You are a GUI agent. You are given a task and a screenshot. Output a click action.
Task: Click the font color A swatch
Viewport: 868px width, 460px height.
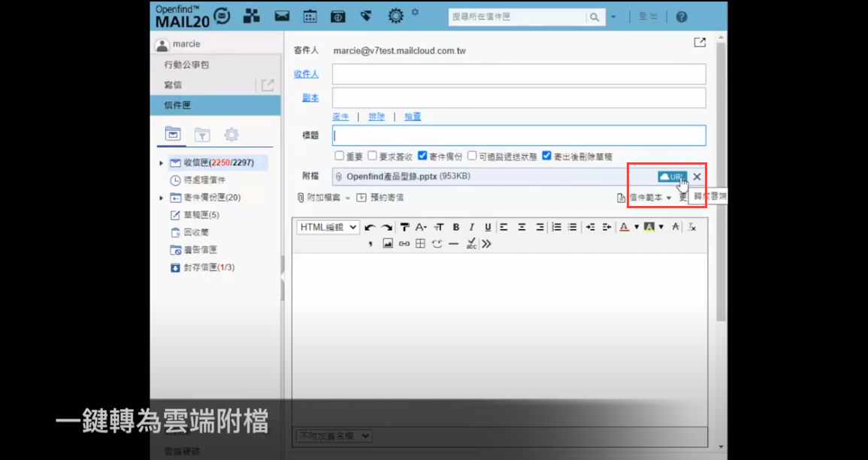(x=625, y=227)
